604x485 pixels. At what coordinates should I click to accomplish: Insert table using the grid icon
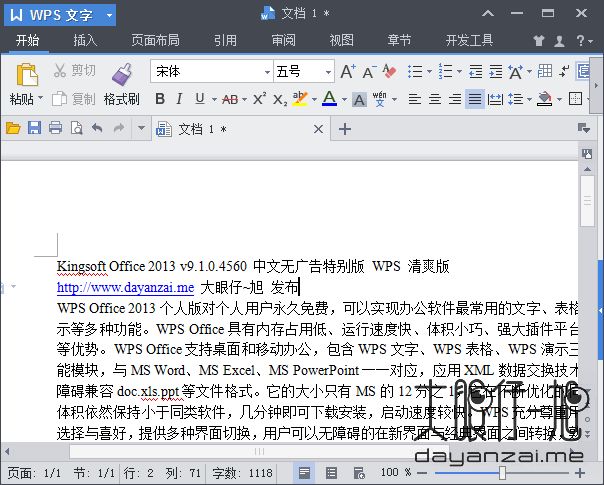545,71
